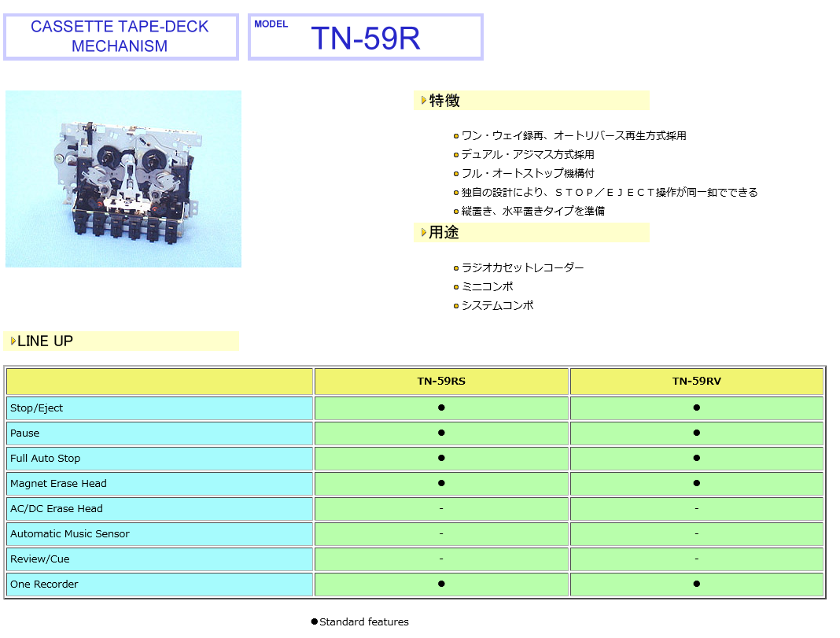Viewport: 840px width, 638px height.
Task: Click feature line ワン・ウェイ録再、オートリバース再生方式採用
Action: pyautogui.click(x=573, y=136)
